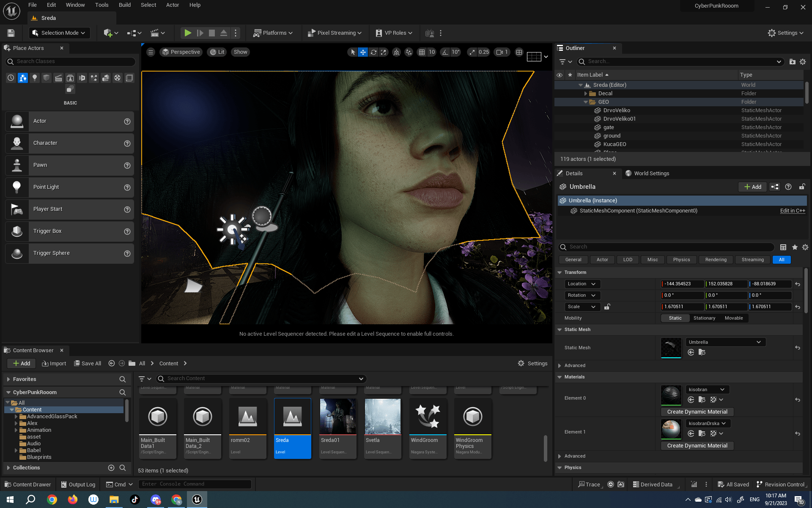Toggle scale snapping icon in the viewport
This screenshot has width=812, height=508.
472,52
